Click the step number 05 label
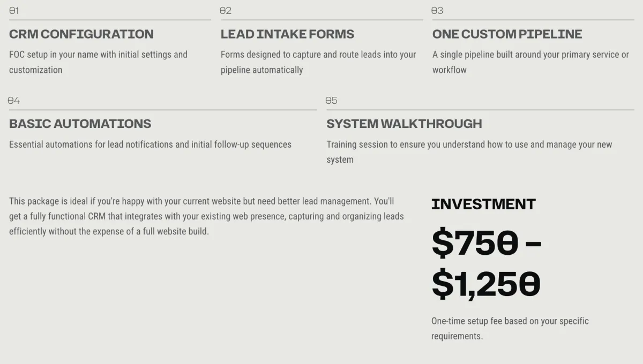The width and height of the screenshot is (643, 364). click(331, 101)
